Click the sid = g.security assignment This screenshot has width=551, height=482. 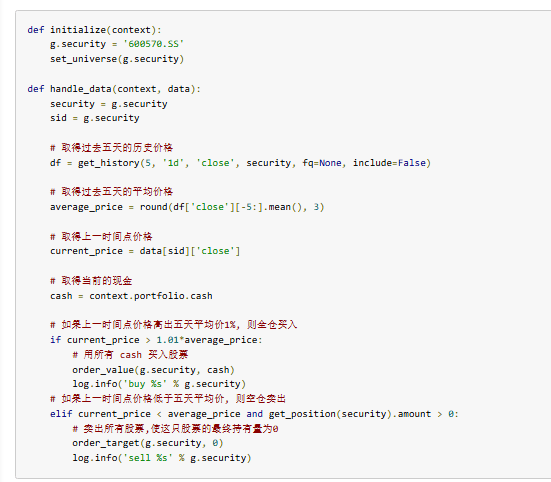click(95, 118)
